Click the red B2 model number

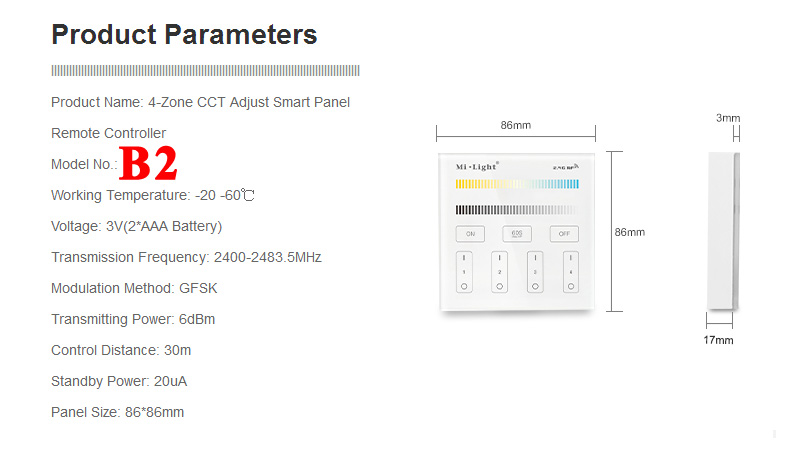148,163
